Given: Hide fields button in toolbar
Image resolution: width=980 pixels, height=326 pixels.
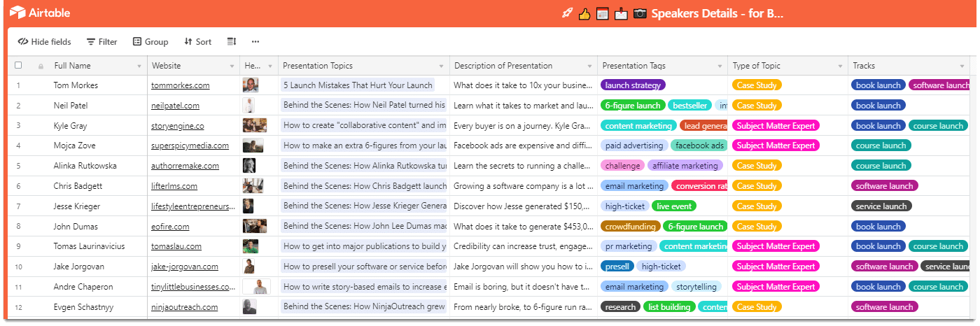Looking at the screenshot, I should click(45, 42).
